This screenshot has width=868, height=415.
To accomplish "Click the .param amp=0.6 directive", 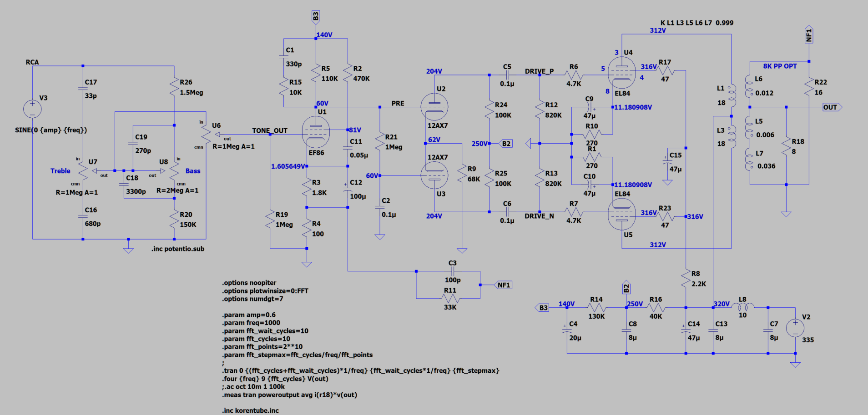I will pyautogui.click(x=249, y=315).
